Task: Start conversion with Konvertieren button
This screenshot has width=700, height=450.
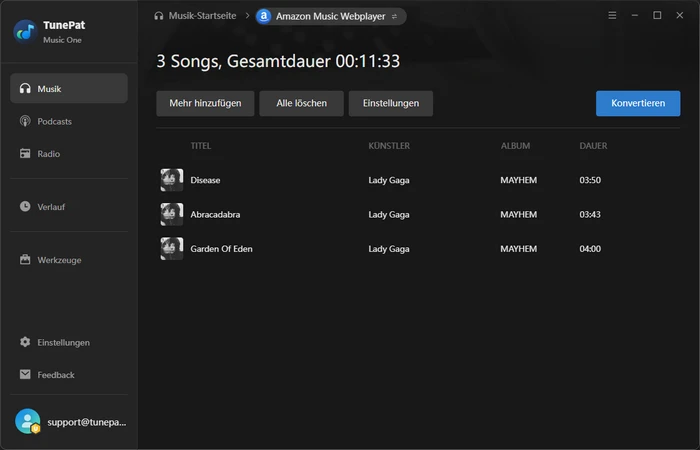Action: click(638, 103)
